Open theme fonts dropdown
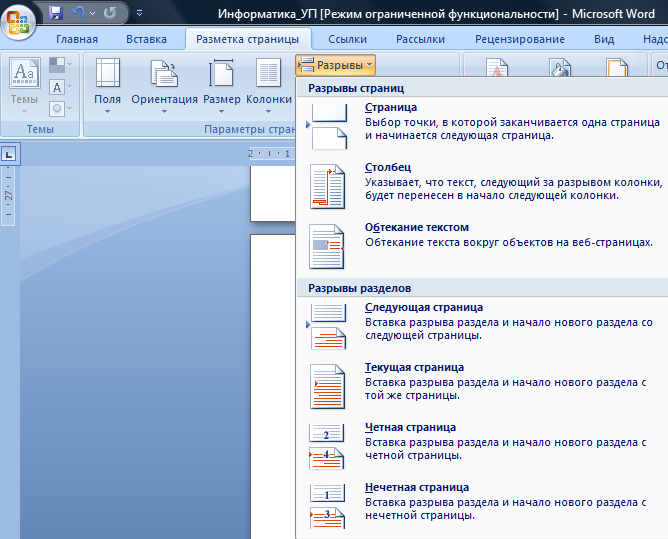This screenshot has width=668, height=539. click(60, 87)
